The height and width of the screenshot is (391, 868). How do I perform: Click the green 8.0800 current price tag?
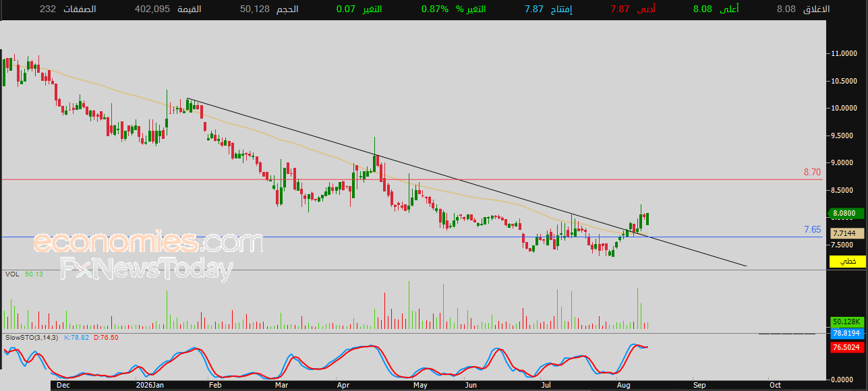pos(848,214)
